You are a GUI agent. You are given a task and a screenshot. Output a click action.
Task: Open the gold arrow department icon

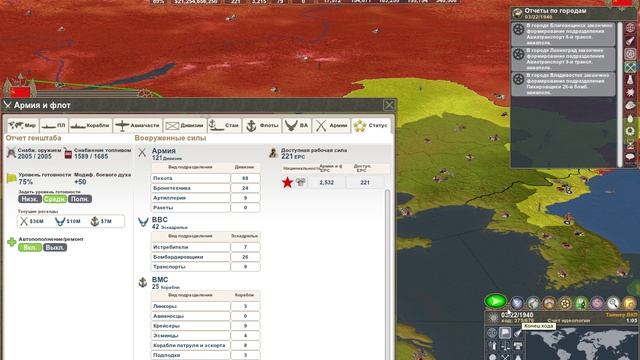629,303
